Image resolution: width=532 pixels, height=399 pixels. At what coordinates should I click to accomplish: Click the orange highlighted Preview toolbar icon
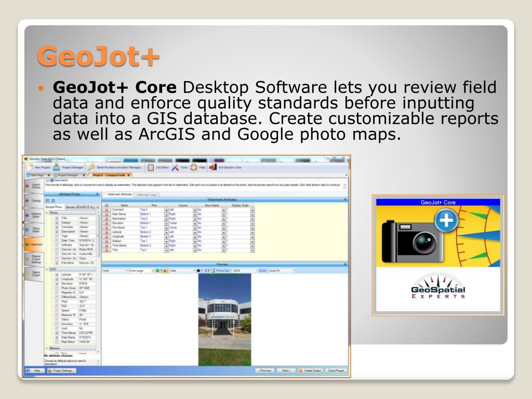click(x=165, y=271)
